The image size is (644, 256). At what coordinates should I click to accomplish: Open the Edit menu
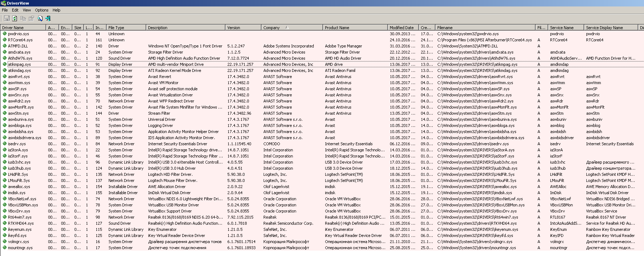(15, 10)
